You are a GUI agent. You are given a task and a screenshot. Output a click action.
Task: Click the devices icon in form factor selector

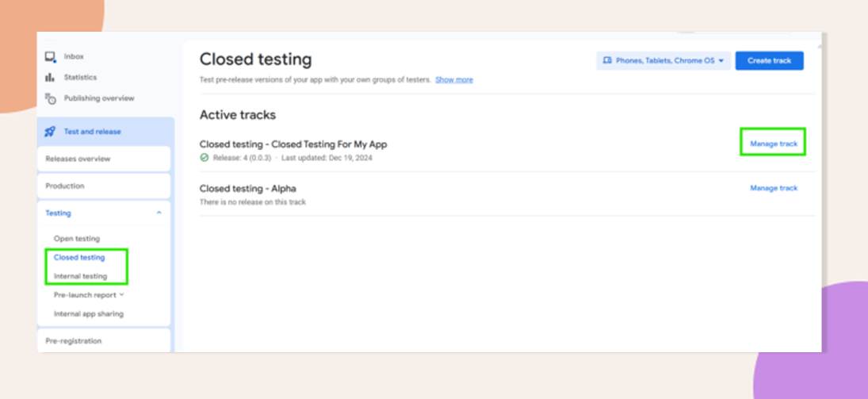click(607, 61)
